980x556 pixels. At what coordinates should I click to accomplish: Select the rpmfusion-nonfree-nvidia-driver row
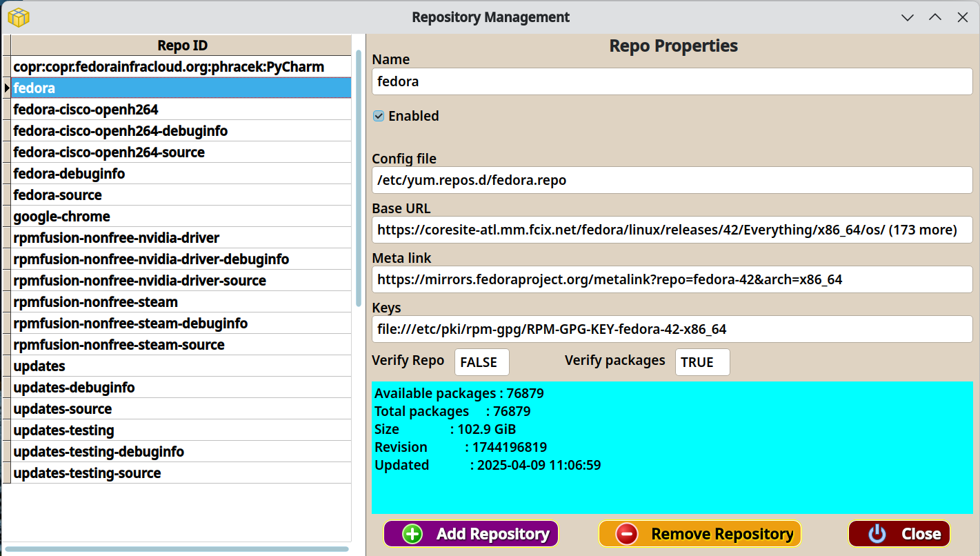pyautogui.click(x=181, y=238)
